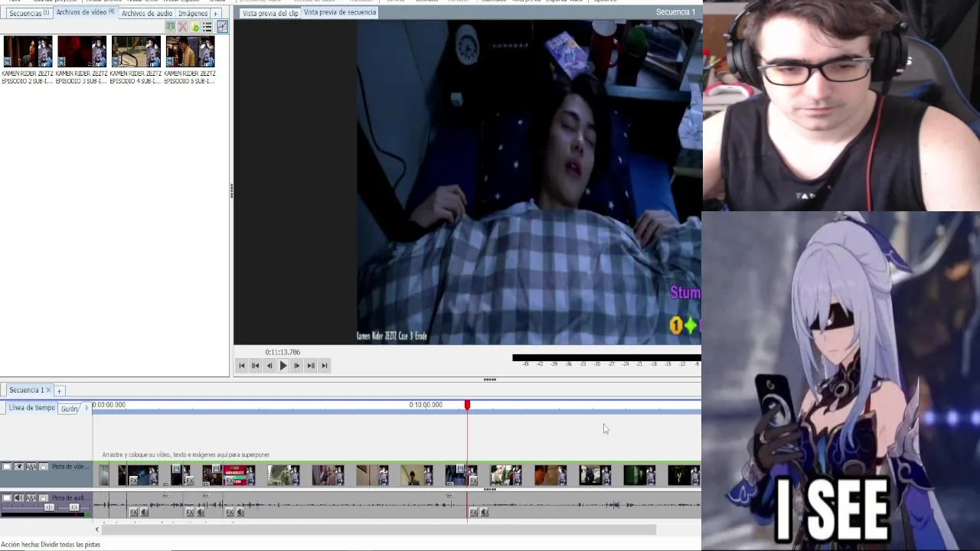Adjust the audio track pan slider
Viewport: 980px width, 551px height.
[74, 507]
